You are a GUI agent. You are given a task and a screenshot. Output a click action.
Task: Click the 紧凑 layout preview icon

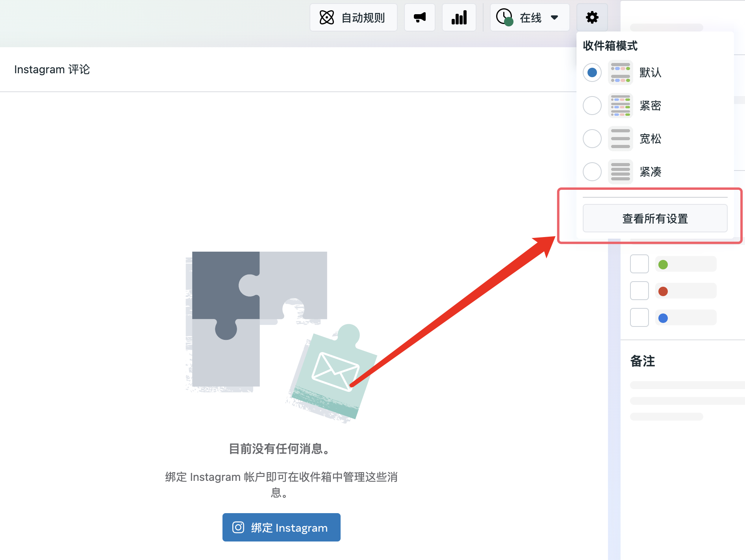tap(621, 172)
